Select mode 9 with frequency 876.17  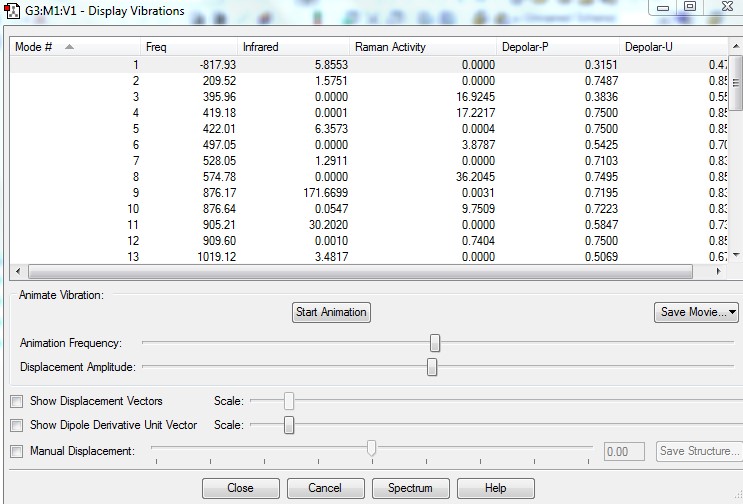point(369,193)
